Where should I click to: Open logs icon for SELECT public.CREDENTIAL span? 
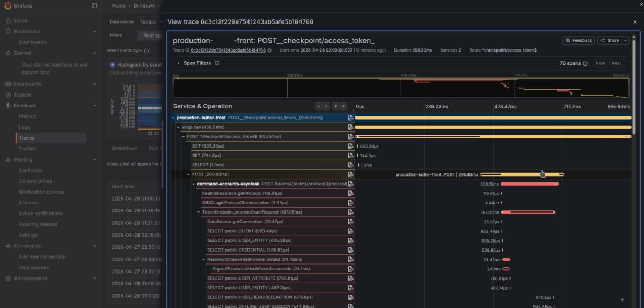350,250
